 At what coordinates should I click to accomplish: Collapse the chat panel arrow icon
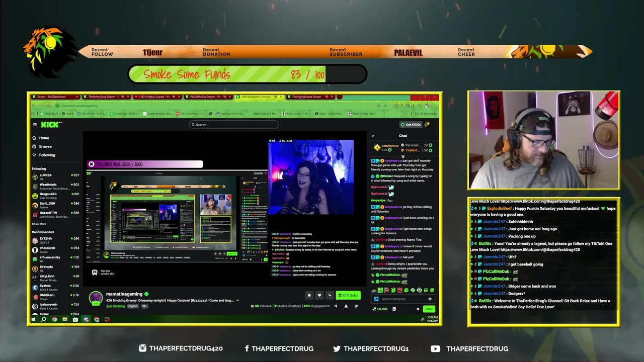pos(373,136)
